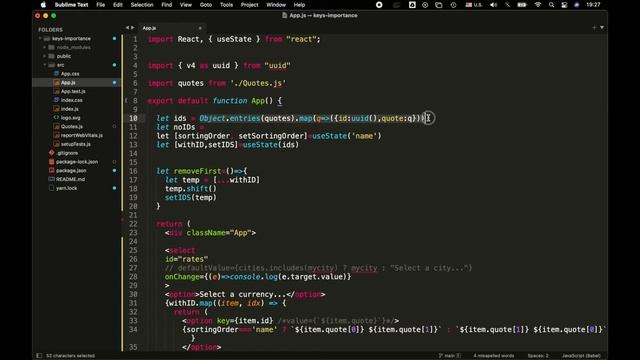Click line number 10 in the gutter
This screenshot has height=360, width=640.
(133, 118)
